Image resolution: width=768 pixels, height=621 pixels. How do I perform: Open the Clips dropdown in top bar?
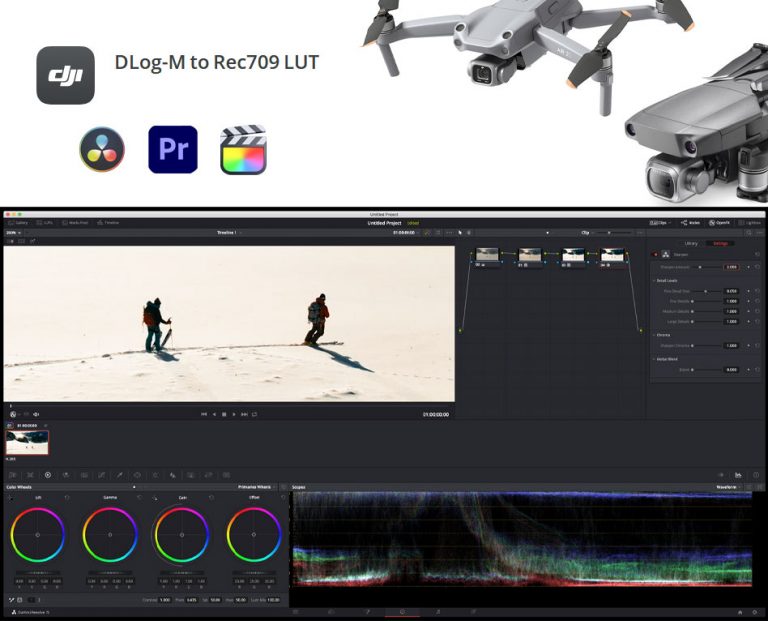tap(660, 223)
